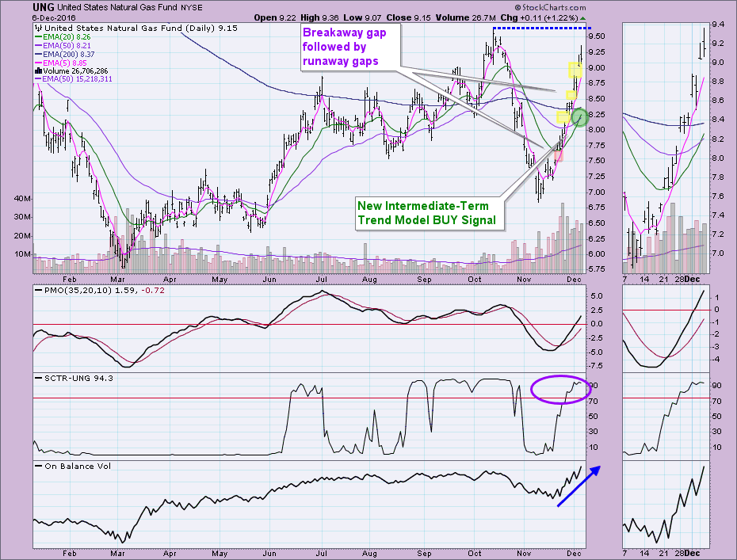The height and width of the screenshot is (560, 737).
Task: Click the StockCharts.com watermark text
Action: [550, 7]
